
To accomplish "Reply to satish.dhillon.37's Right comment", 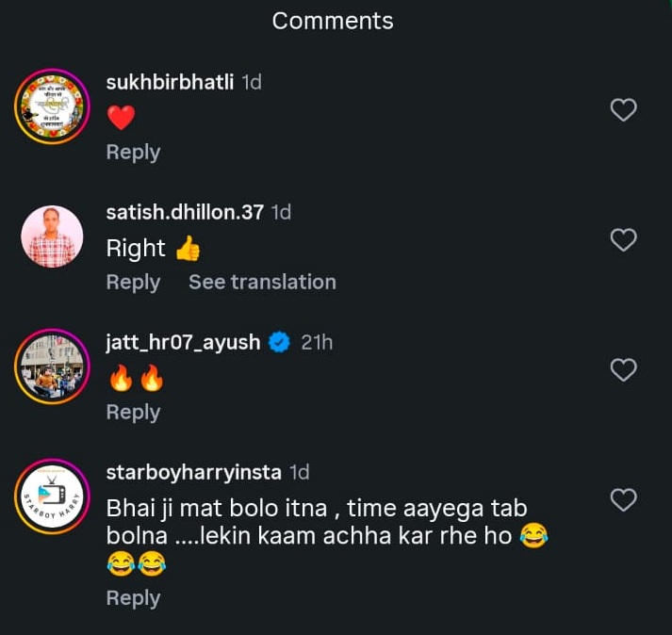I will coord(133,283).
